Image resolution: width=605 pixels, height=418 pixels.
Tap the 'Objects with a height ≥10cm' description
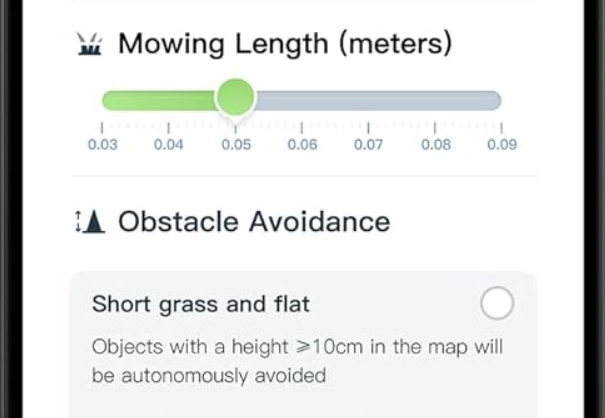tap(297, 361)
